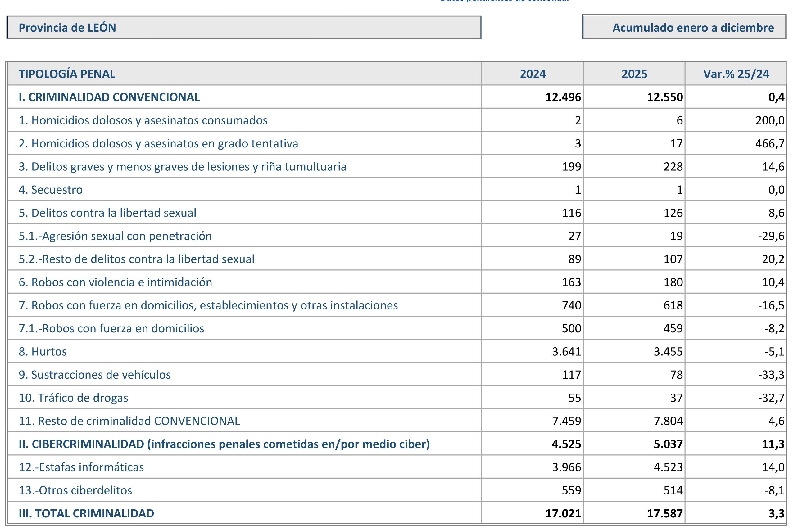Select the TIPOLOGÍA PENAL column header
Screen dimensions: 798x532
click(67, 74)
